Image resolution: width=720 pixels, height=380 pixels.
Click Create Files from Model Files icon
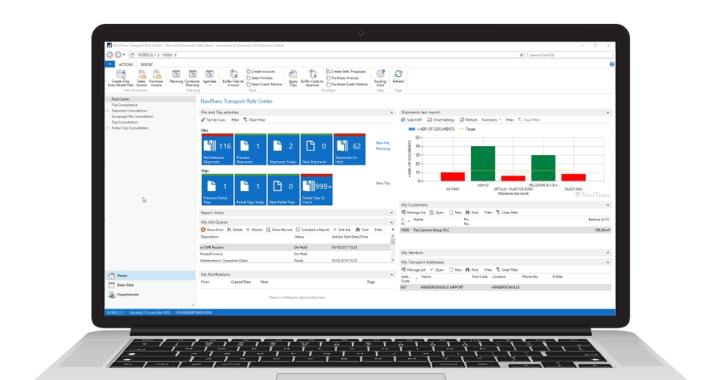pyautogui.click(x=121, y=78)
